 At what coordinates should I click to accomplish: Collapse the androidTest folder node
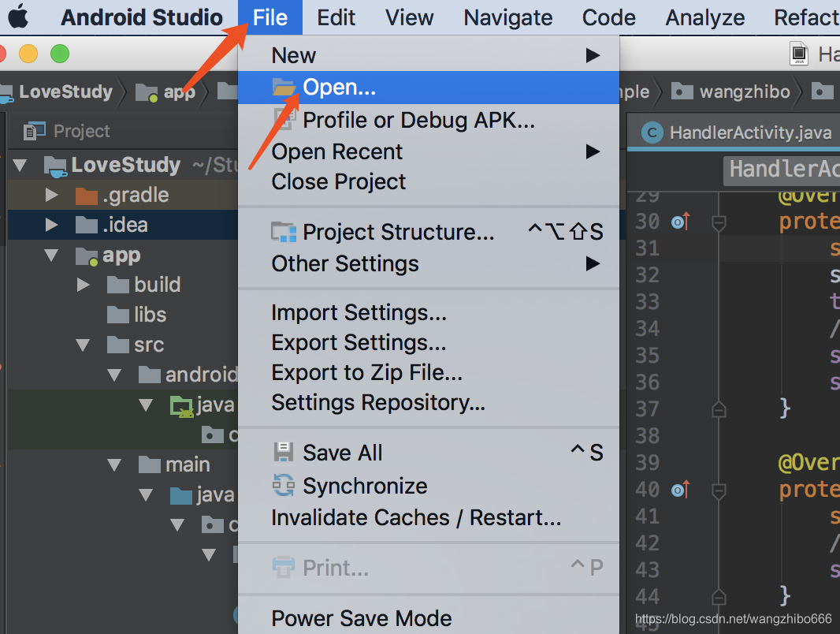tap(114, 375)
